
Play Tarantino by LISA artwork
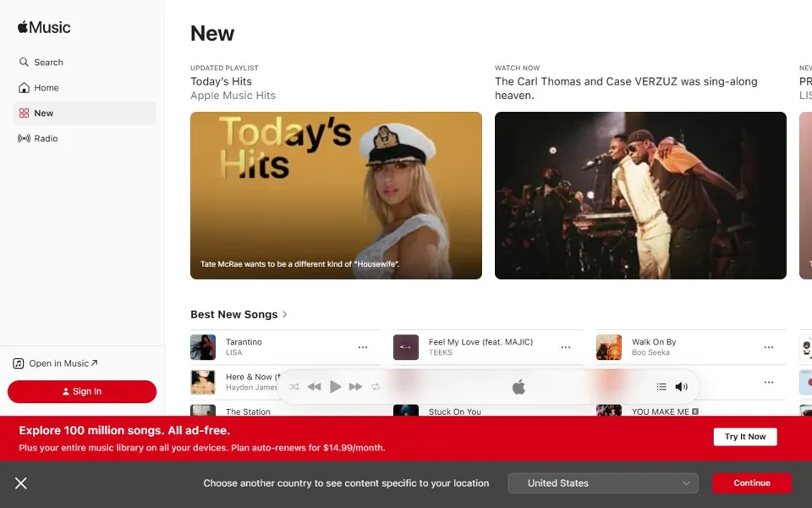203,347
